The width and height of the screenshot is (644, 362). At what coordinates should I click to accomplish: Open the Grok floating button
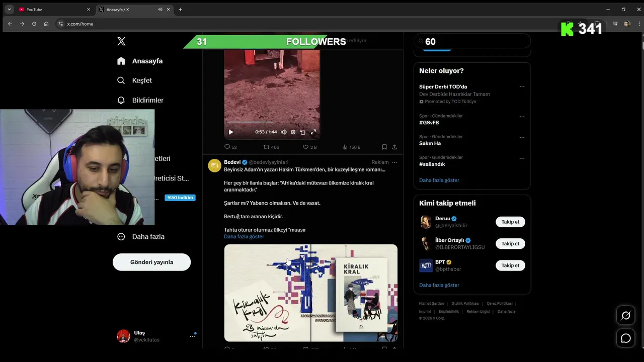click(626, 316)
